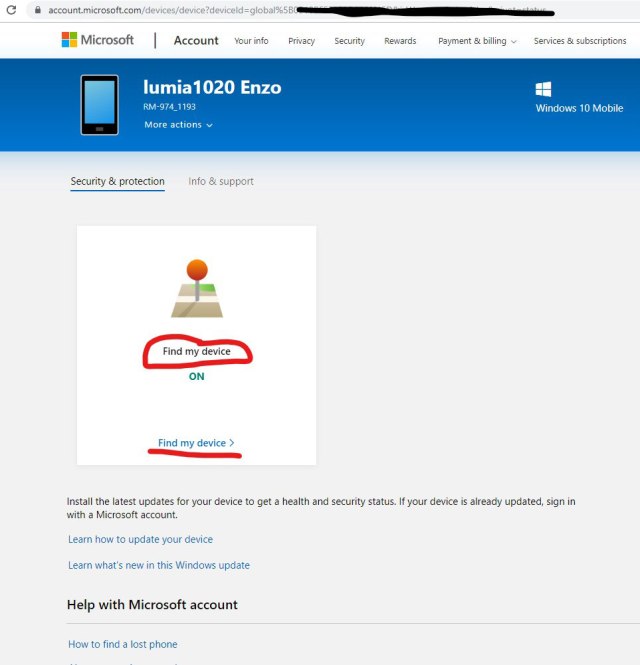Click the underlined Find my device link

tap(192, 443)
